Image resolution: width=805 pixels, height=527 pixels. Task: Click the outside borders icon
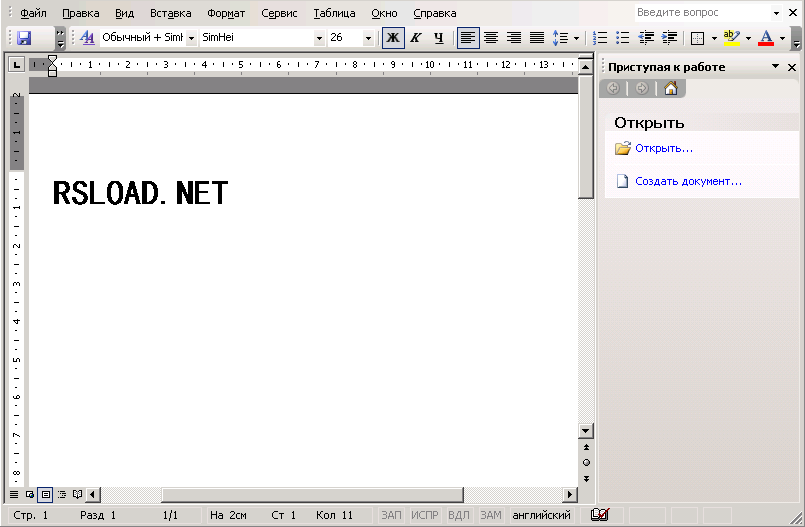pos(697,38)
